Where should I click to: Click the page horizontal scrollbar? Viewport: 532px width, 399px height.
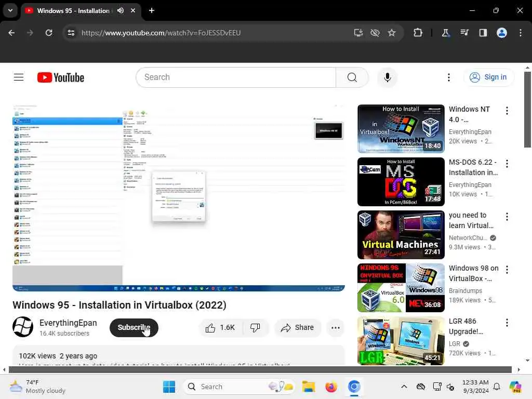pos(260,369)
